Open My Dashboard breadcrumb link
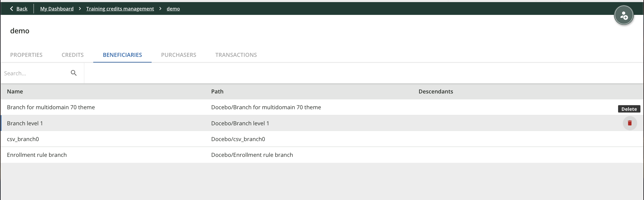The width and height of the screenshot is (644, 200). [x=57, y=9]
